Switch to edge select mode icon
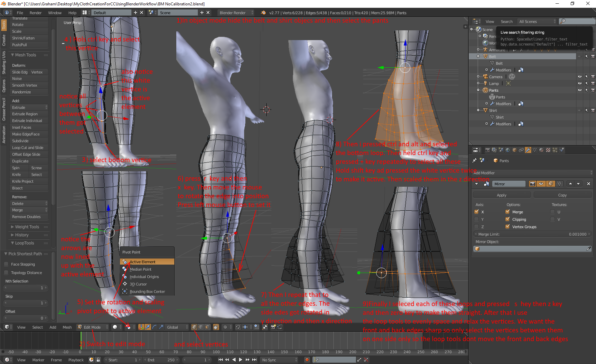Viewport: 596px width, 364px height. click(x=201, y=327)
